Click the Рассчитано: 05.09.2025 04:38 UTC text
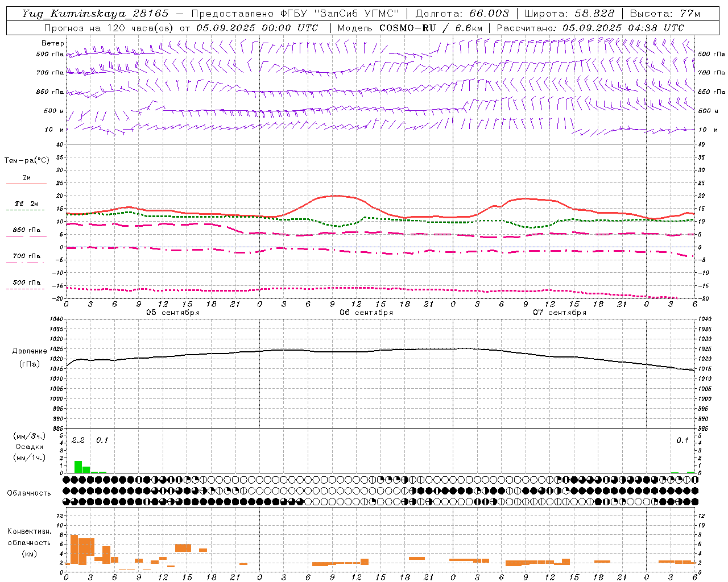Image resolution: width=728 pixels, height=582 pixels. click(590, 28)
